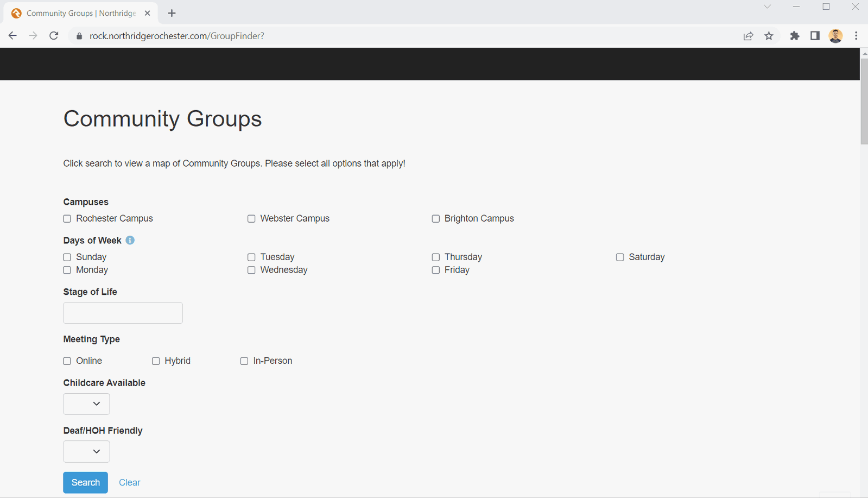
Task: Mark the Saturday checkbox
Action: (x=620, y=257)
